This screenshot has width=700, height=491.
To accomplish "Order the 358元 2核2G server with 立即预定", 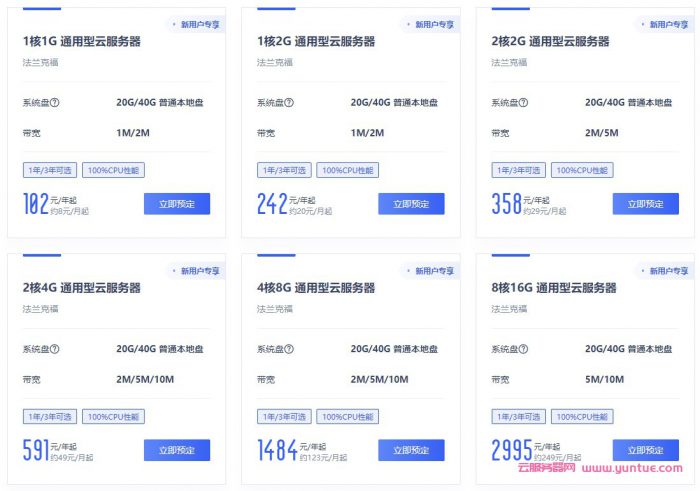I will (646, 204).
